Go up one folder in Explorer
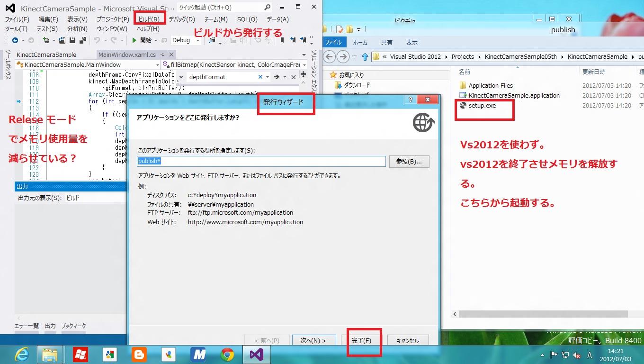 [x=365, y=56]
